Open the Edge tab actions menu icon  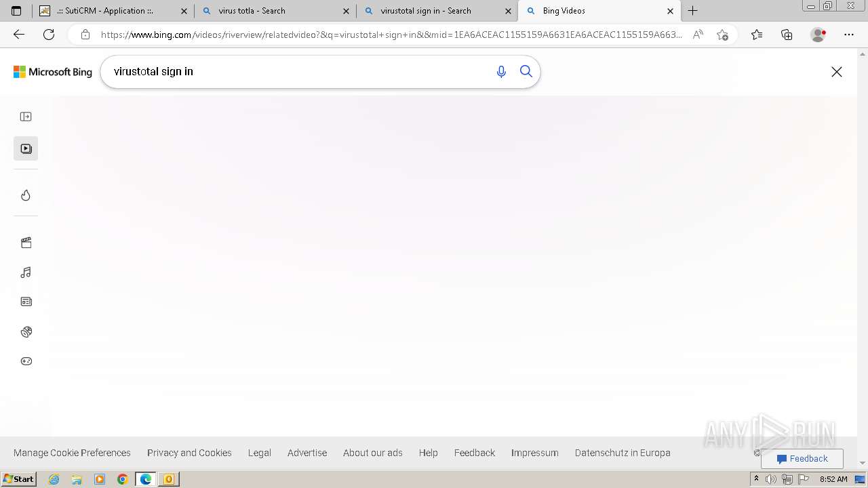coord(16,11)
